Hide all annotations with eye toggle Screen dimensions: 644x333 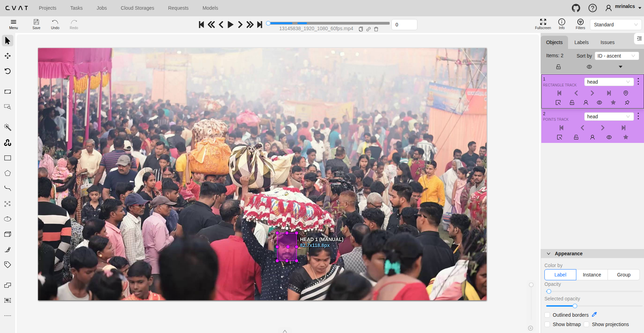[589, 67]
